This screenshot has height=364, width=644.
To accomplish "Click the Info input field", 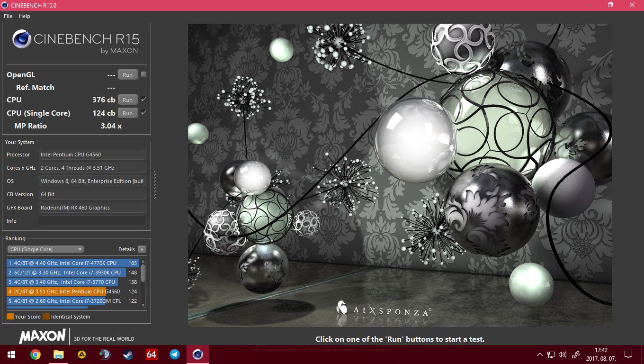I will [92, 221].
